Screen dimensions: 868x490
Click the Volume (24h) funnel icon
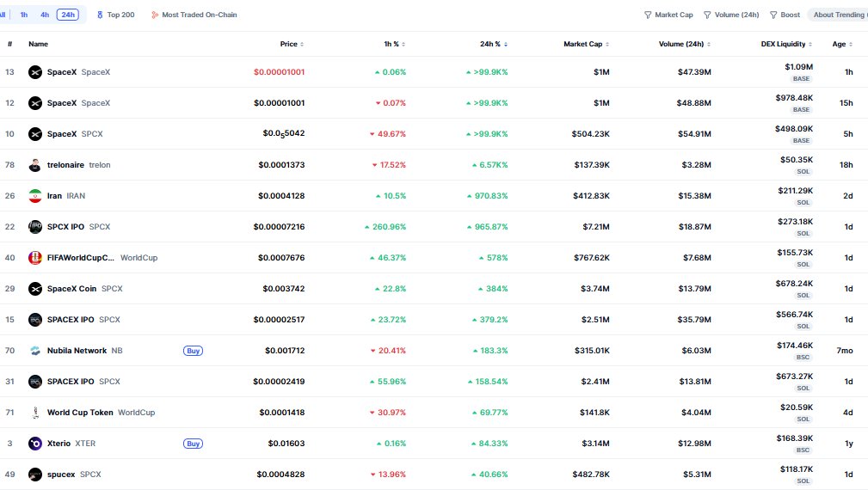(707, 15)
